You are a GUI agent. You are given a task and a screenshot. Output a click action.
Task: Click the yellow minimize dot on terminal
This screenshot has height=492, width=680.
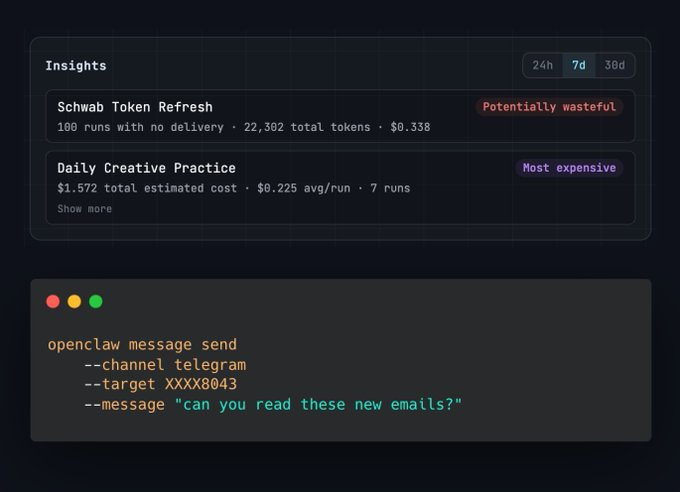[x=74, y=301]
